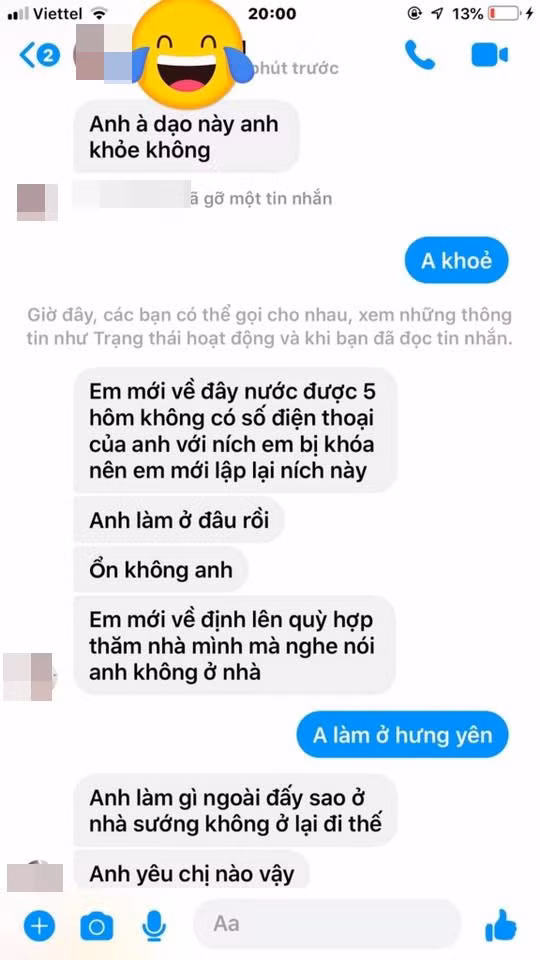Click the Aa message input field

point(327,923)
